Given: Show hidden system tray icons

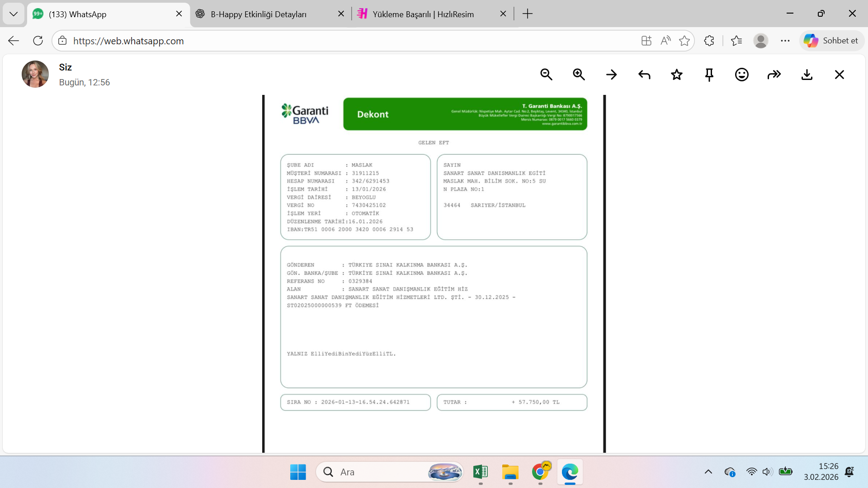Looking at the screenshot, I should (x=708, y=472).
